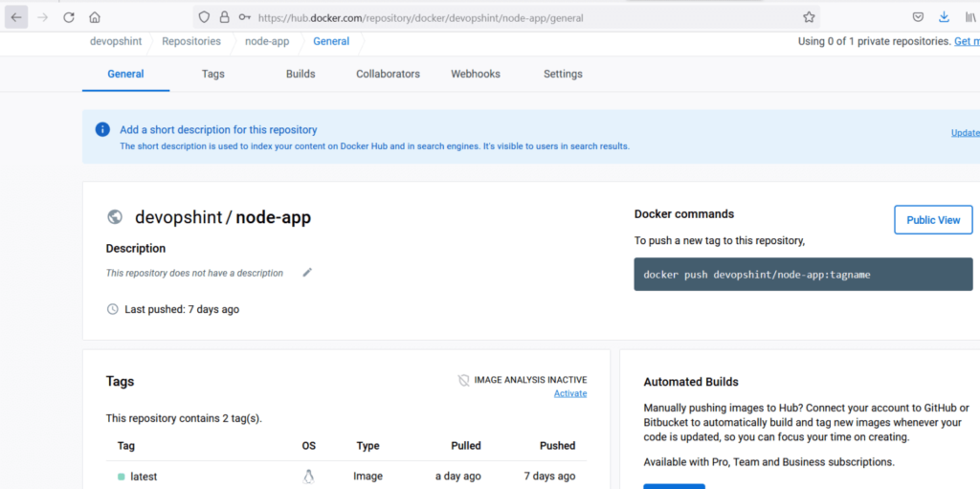This screenshot has width=980, height=489.
Task: Click the Pushed column header
Action: [x=558, y=446]
